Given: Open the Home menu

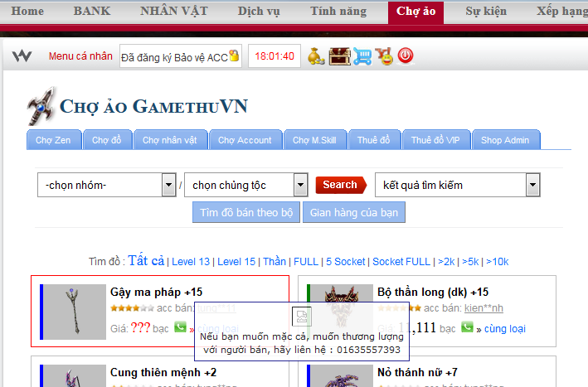Looking at the screenshot, I should point(27,12).
